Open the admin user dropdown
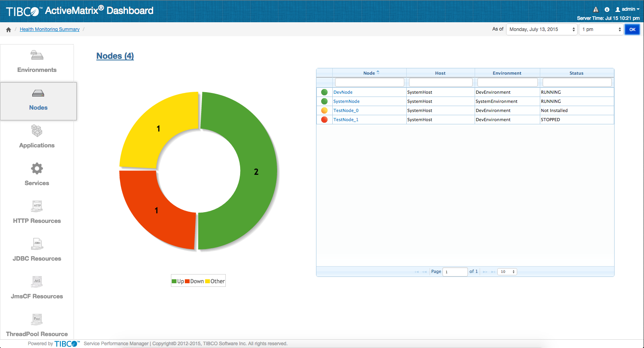The image size is (644, 348). 628,9
